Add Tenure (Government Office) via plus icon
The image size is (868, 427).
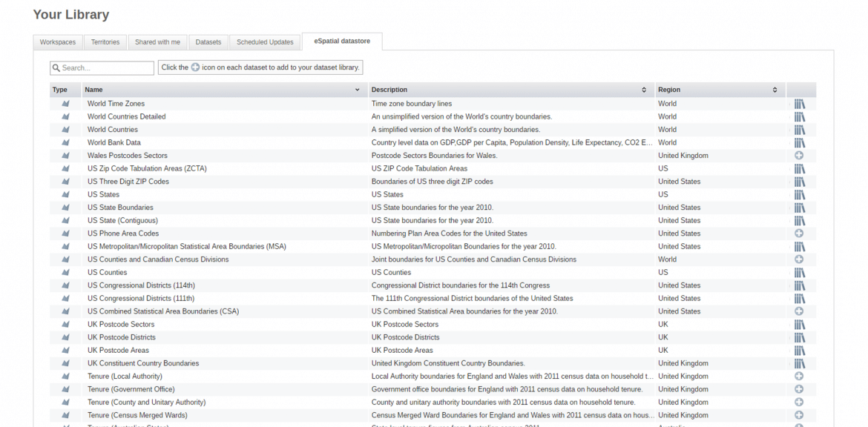(799, 389)
